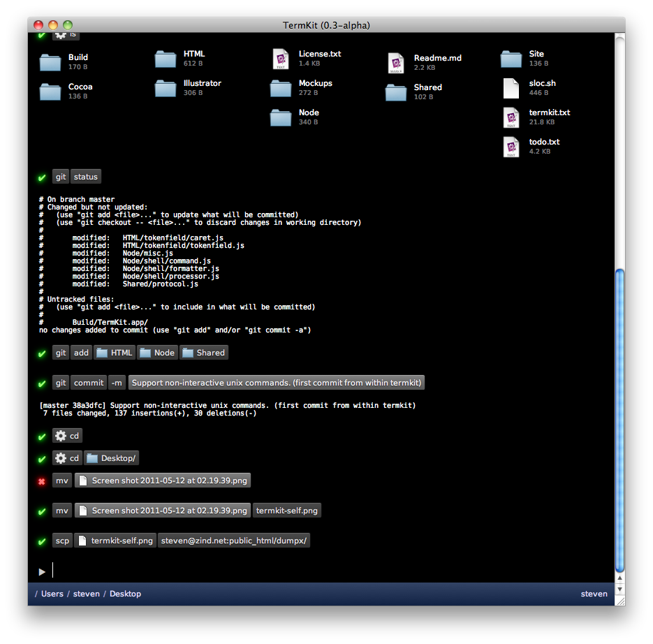The image size is (653, 644).
Task: Click Desktop in the bottom path breadcrumb
Action: click(x=125, y=594)
